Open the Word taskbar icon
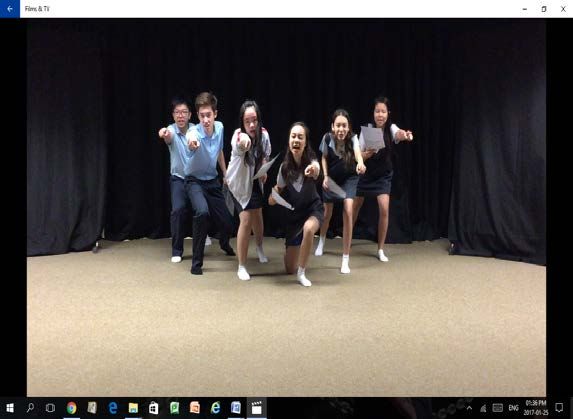 (x=236, y=408)
